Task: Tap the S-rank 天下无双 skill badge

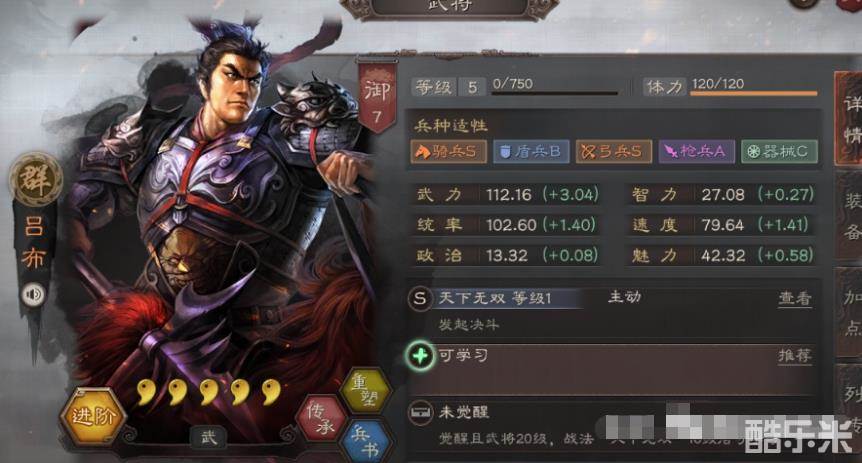Action: 420,299
